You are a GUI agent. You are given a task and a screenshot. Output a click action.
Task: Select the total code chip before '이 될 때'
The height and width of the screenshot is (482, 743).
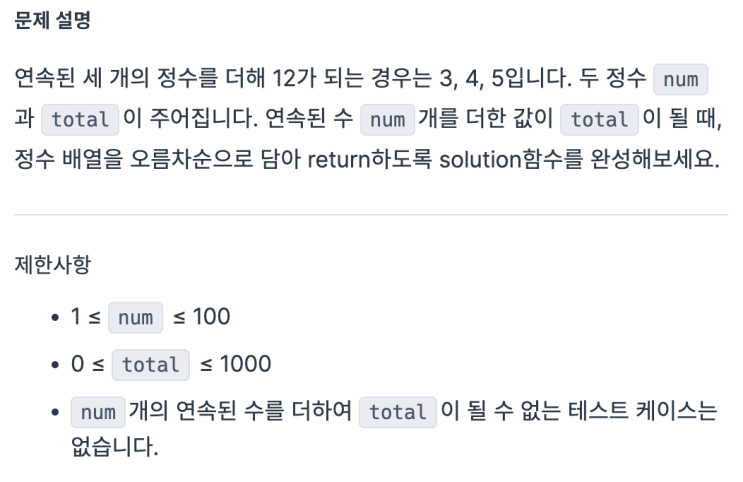pos(599,120)
